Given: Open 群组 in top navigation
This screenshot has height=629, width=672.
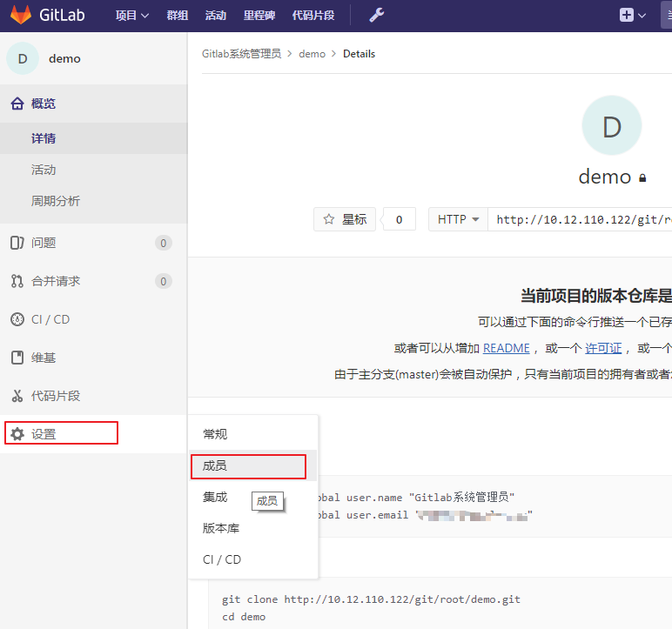Looking at the screenshot, I should tap(178, 15).
